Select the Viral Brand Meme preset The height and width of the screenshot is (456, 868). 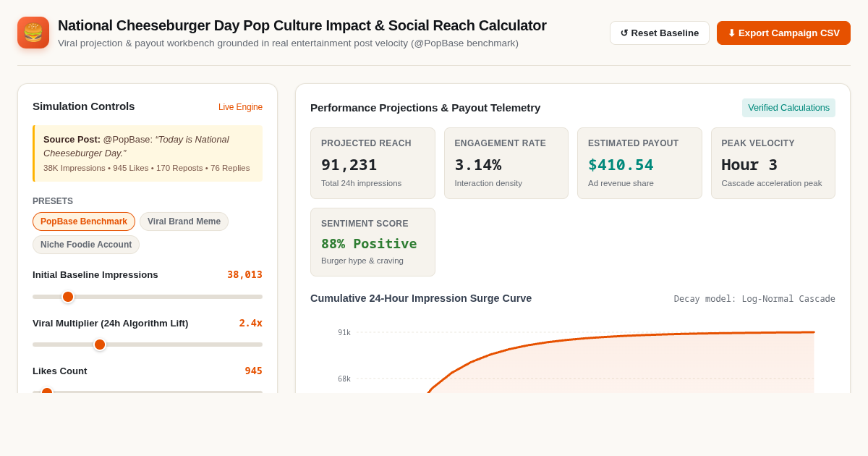click(184, 221)
